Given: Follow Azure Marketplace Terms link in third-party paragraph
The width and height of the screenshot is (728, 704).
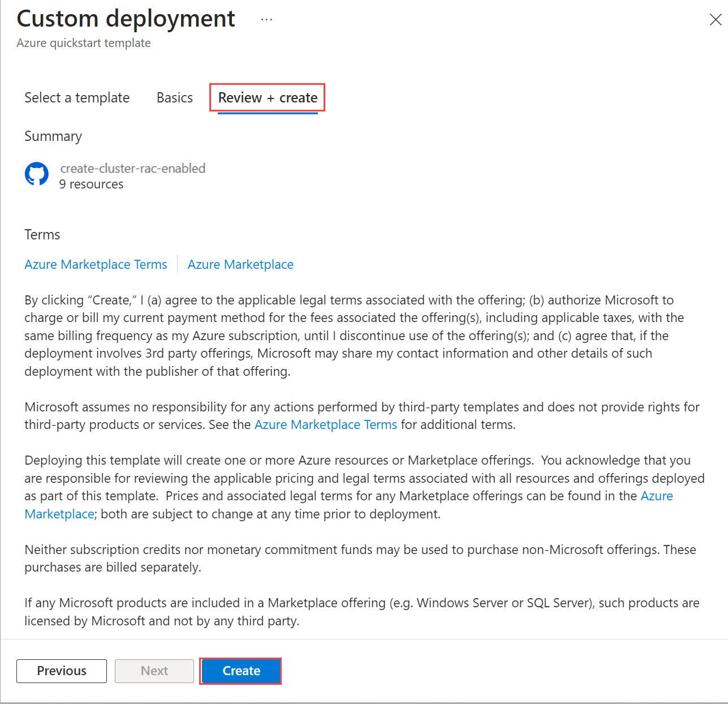Looking at the screenshot, I should (326, 424).
